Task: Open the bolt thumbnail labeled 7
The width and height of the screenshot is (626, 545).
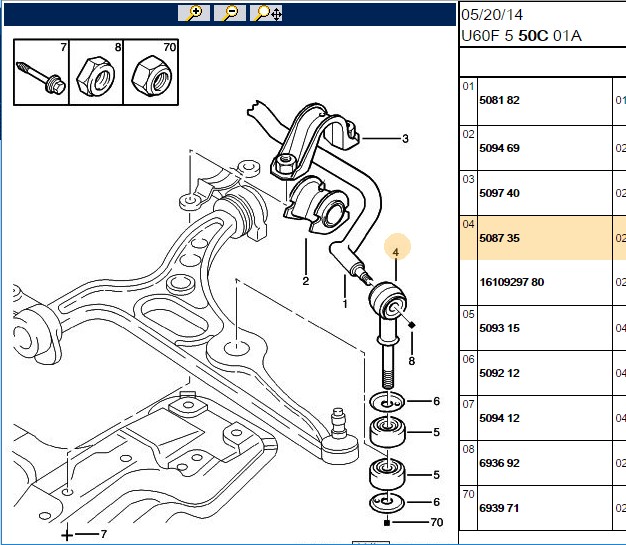Action: click(41, 72)
